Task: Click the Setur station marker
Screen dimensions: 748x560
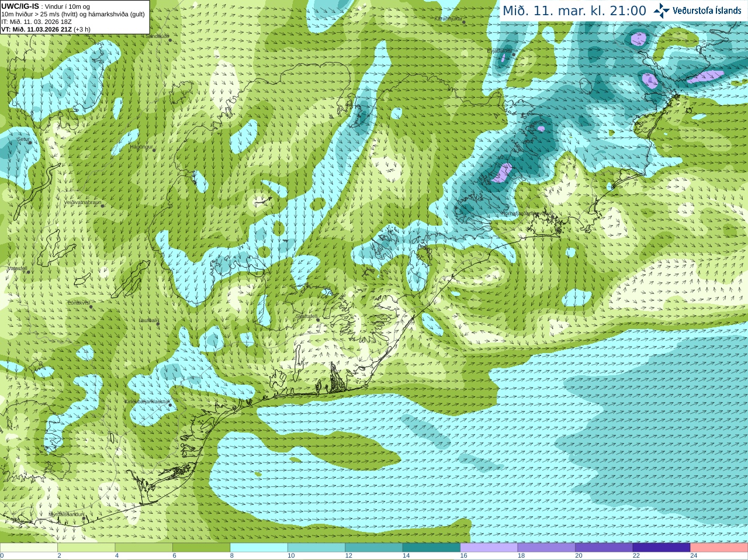Action: 30,142
